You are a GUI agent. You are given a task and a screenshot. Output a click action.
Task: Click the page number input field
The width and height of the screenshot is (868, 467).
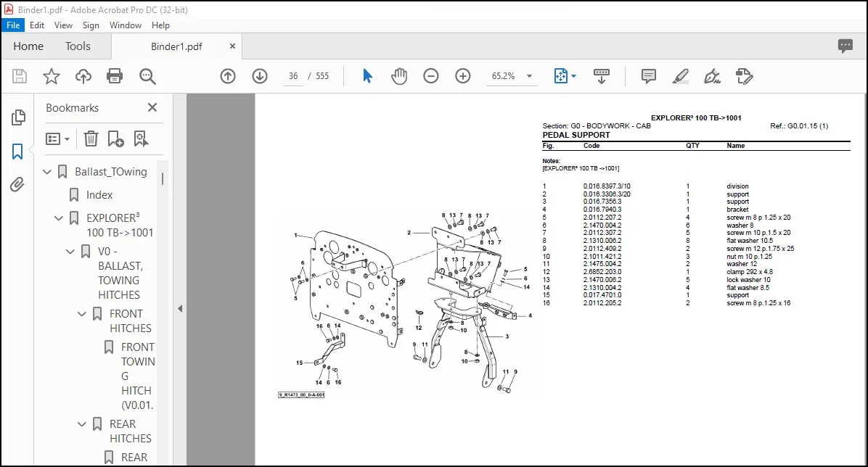tap(293, 76)
